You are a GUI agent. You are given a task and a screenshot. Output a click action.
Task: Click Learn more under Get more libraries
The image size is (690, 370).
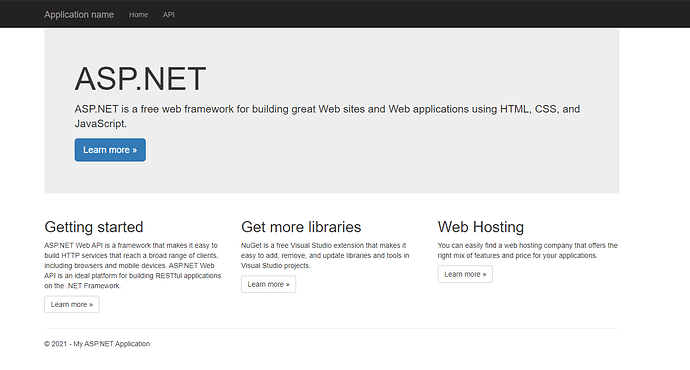(268, 284)
